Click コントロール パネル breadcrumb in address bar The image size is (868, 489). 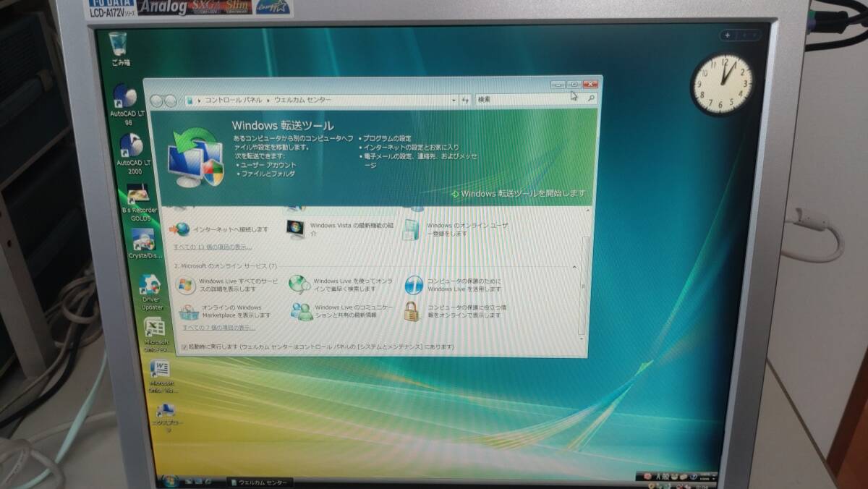[x=233, y=100]
